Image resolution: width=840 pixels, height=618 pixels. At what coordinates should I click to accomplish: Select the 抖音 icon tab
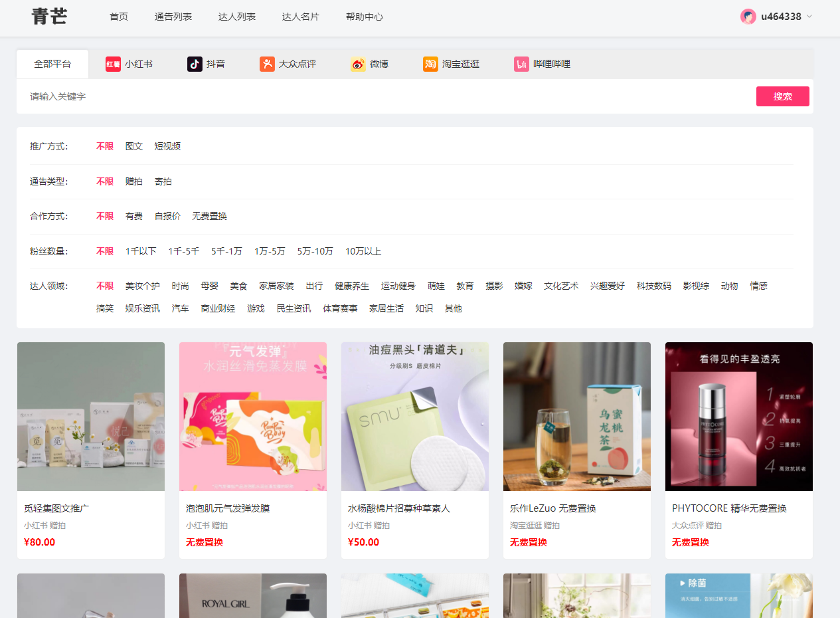tap(195, 64)
